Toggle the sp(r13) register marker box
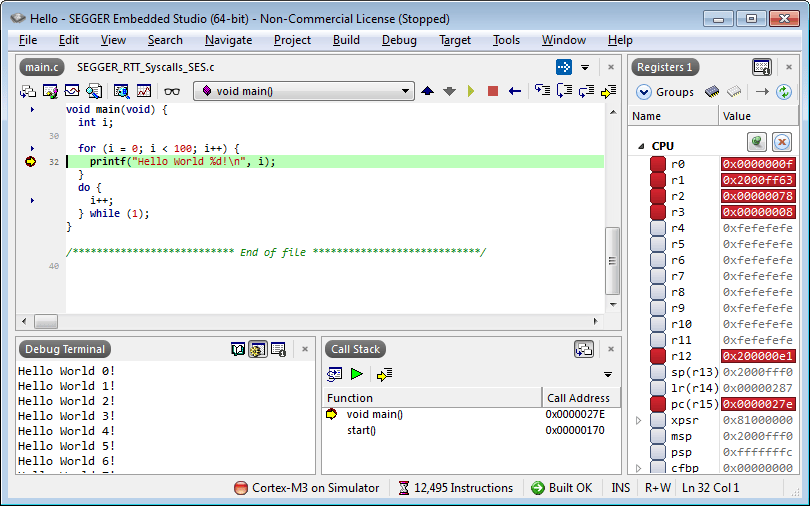Image resolution: width=810 pixels, height=506 pixels. [x=658, y=372]
